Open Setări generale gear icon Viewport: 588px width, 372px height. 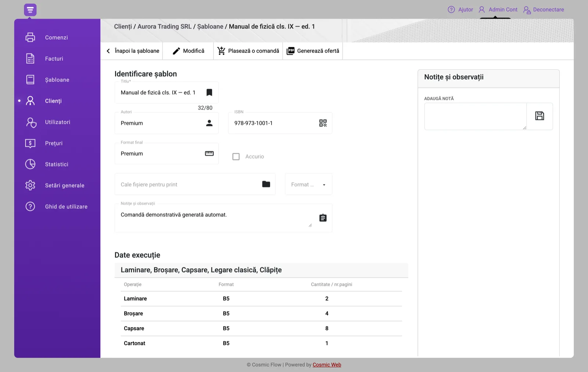(30, 185)
